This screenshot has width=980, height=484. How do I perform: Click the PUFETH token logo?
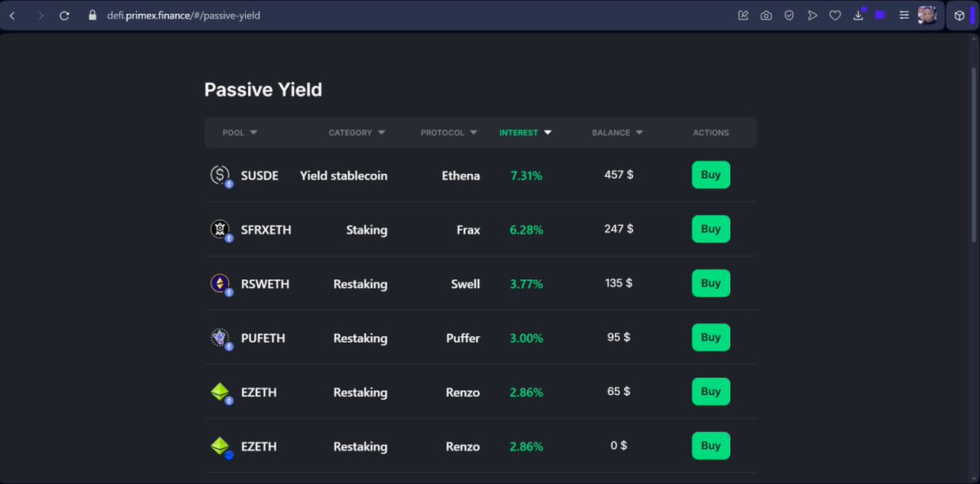(x=220, y=339)
